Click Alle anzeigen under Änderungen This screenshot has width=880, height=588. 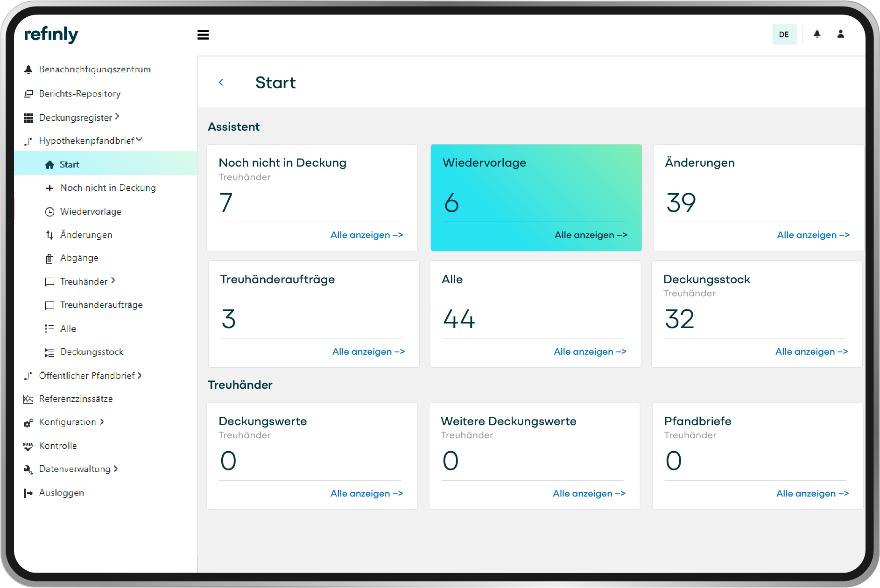813,235
